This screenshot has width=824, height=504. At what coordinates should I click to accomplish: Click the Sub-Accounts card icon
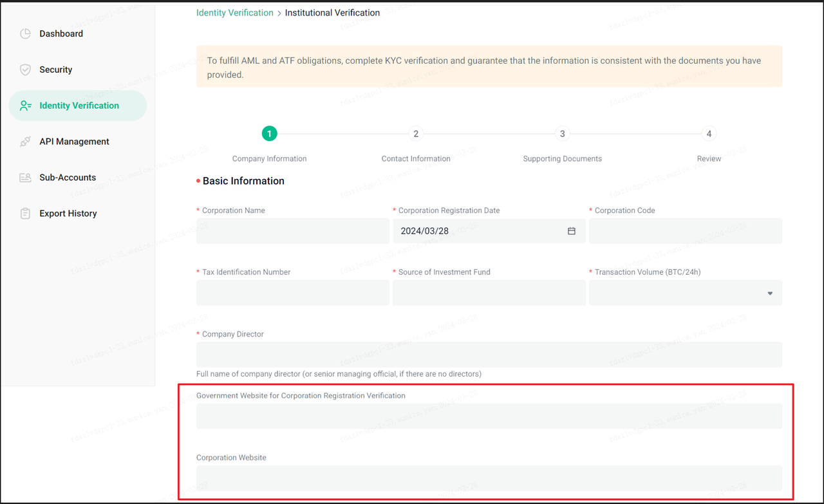point(25,178)
